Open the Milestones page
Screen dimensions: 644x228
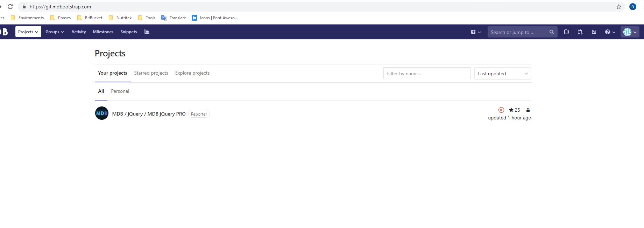(103, 32)
